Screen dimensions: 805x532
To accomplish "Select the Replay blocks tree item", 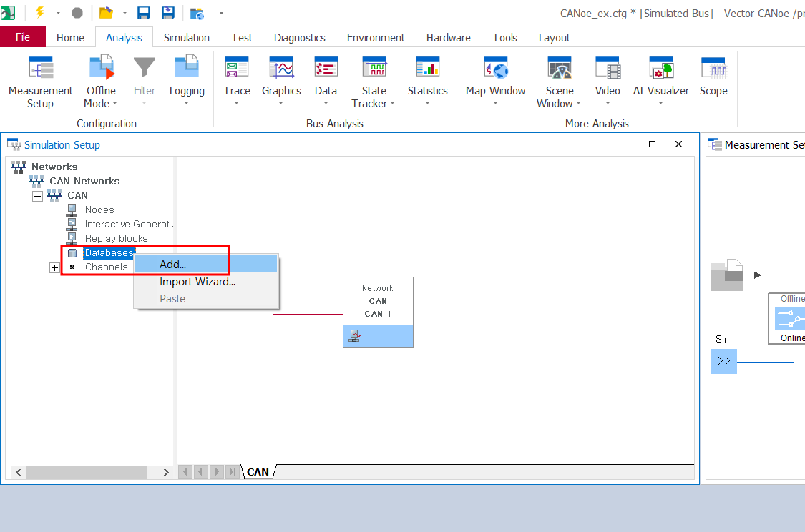I will (116, 239).
